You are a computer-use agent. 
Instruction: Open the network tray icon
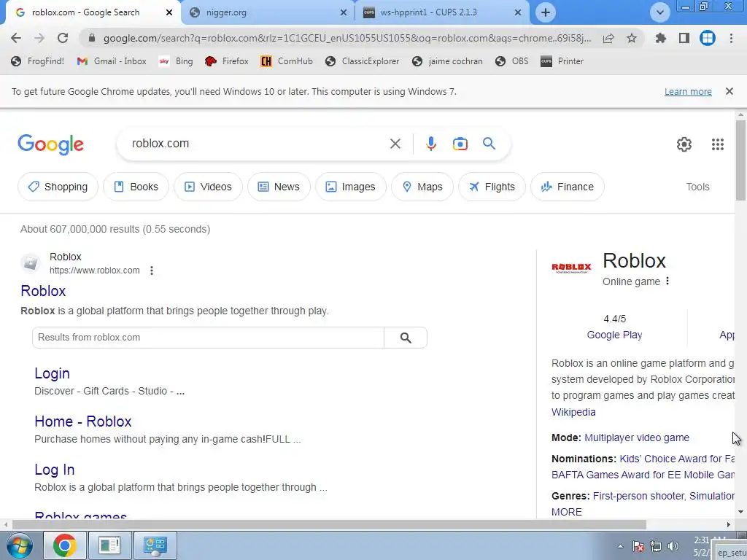click(656, 546)
